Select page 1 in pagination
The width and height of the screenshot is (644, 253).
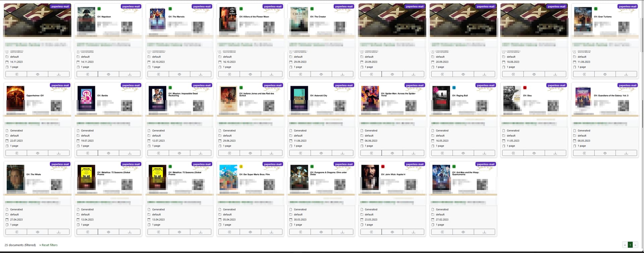630,245
